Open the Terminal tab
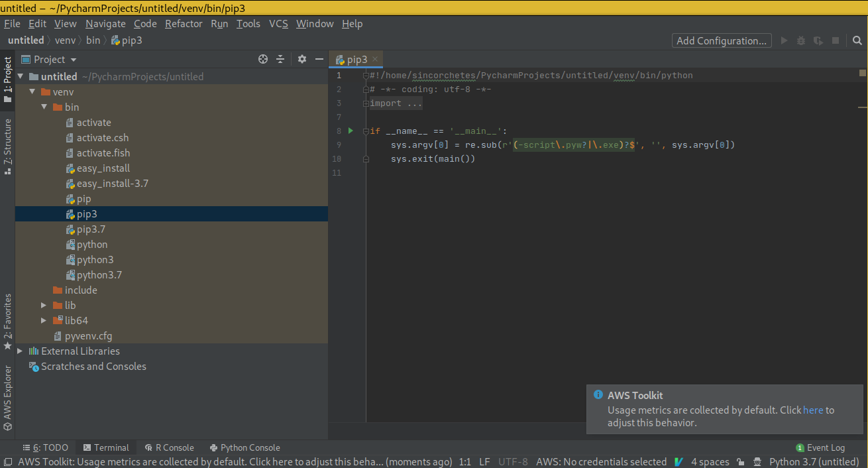This screenshot has width=868, height=468. coord(105,447)
